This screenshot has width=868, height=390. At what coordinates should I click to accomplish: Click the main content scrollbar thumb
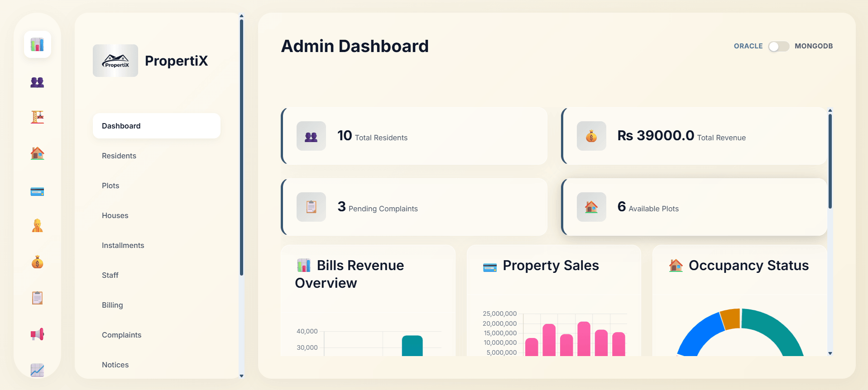pyautogui.click(x=830, y=162)
